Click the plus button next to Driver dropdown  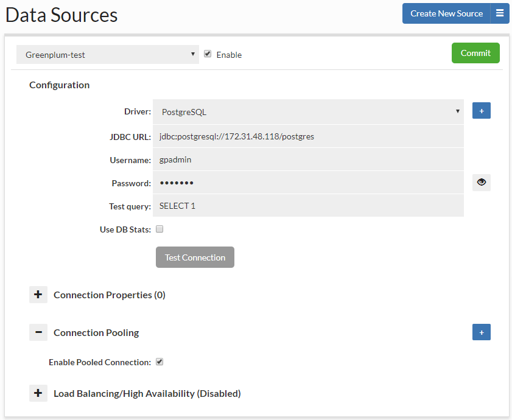pos(482,111)
